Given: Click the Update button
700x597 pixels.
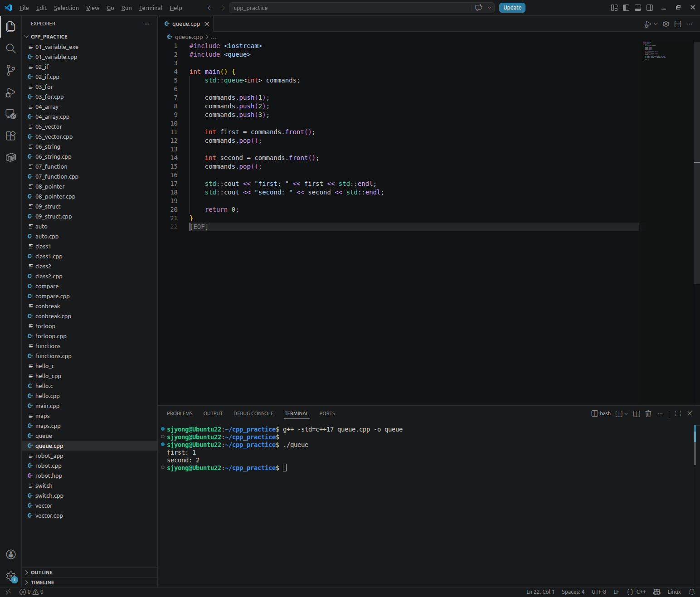Looking at the screenshot, I should click(512, 8).
